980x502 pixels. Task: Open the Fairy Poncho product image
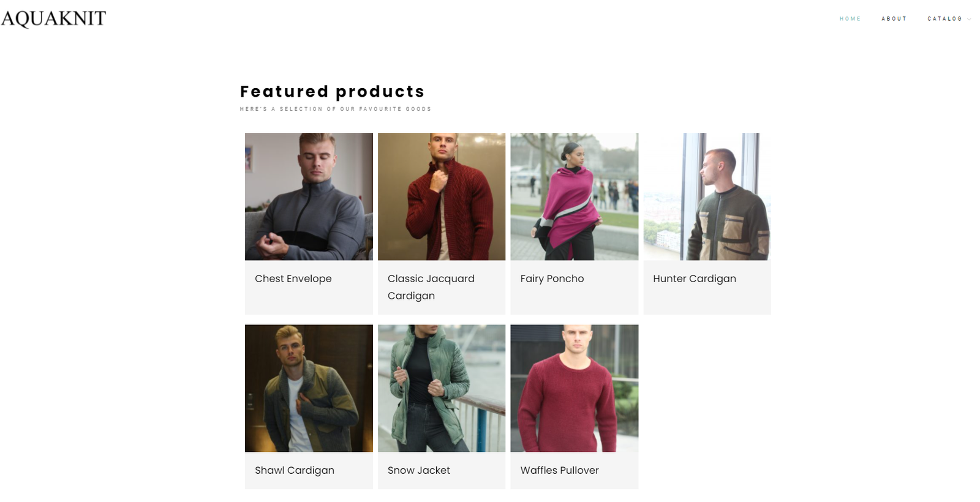coord(575,197)
